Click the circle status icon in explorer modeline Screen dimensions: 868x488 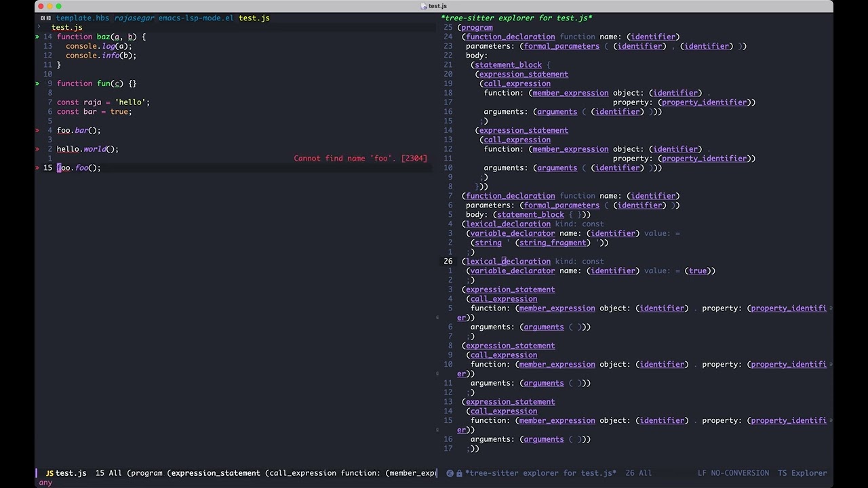pos(450,473)
